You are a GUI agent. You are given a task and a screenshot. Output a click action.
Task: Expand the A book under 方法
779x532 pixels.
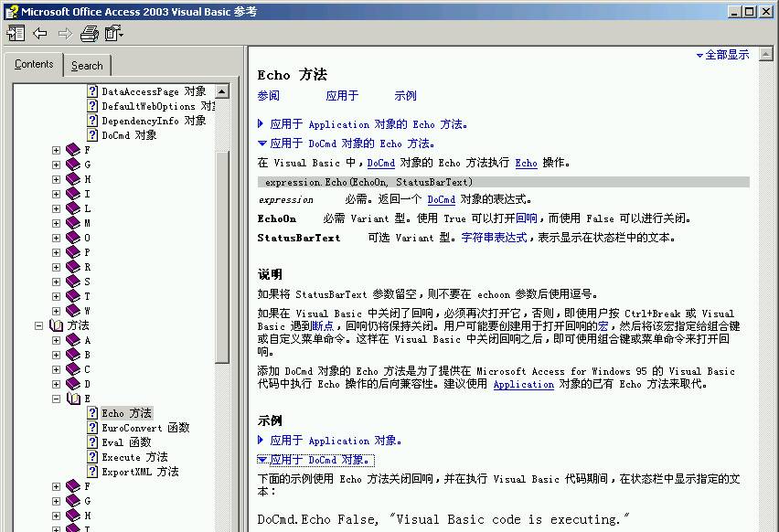(x=56, y=340)
